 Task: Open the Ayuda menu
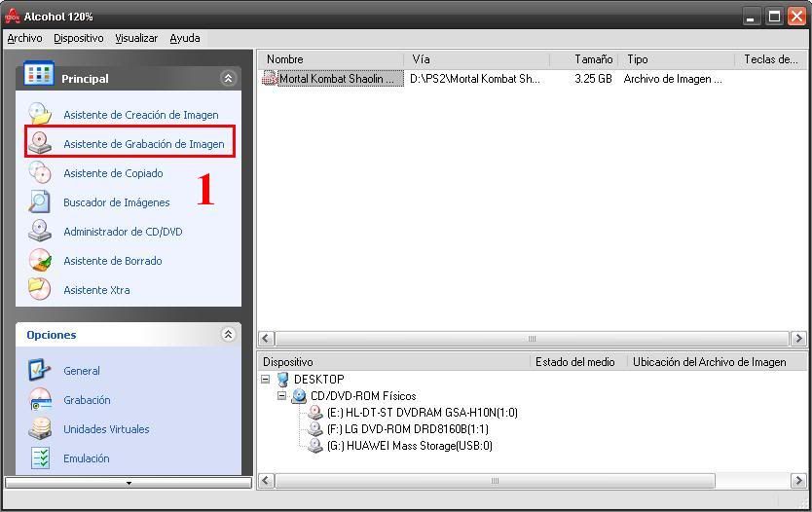click(185, 38)
